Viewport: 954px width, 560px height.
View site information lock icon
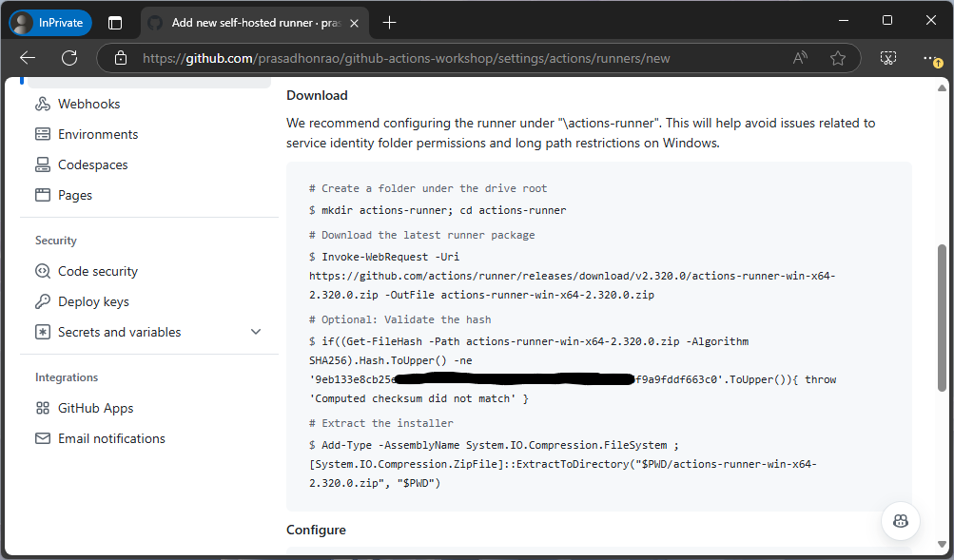pos(121,58)
